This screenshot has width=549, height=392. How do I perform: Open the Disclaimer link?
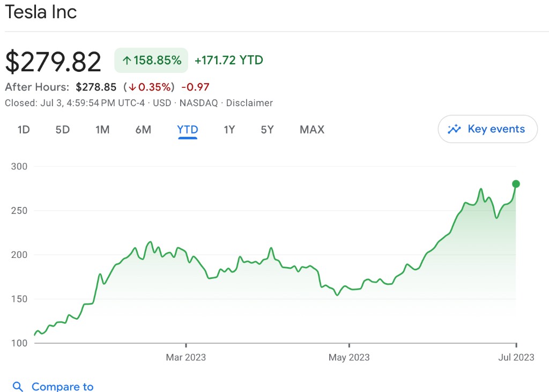[x=249, y=103]
